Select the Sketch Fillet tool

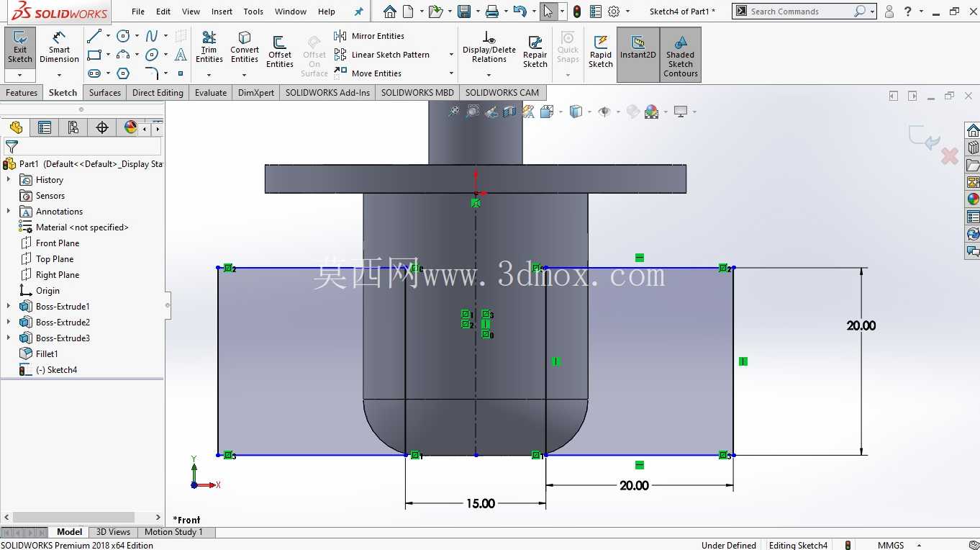152,73
